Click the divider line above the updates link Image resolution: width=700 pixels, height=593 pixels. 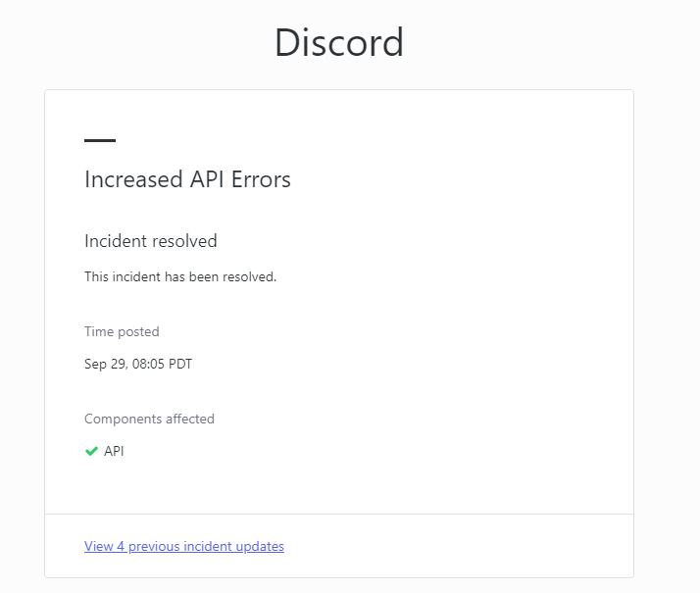[339, 514]
